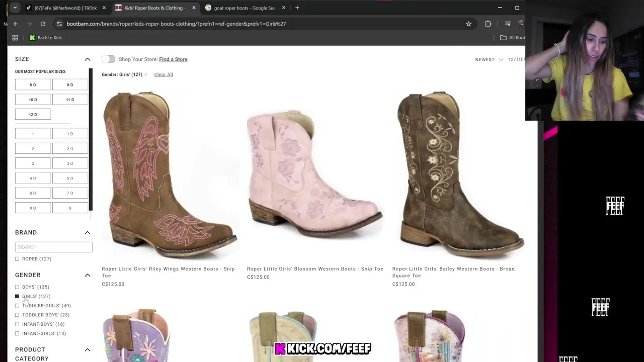Select size 1 D button
Viewport: 644px width, 362px height.
pyautogui.click(x=70, y=134)
